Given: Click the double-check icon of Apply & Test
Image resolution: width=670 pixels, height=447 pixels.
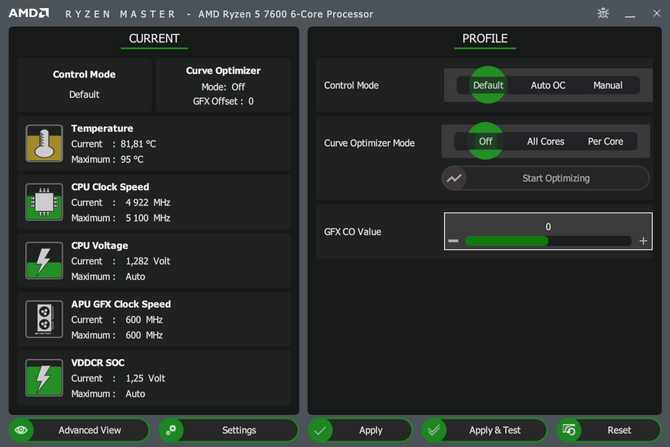Looking at the screenshot, I should click(x=434, y=430).
